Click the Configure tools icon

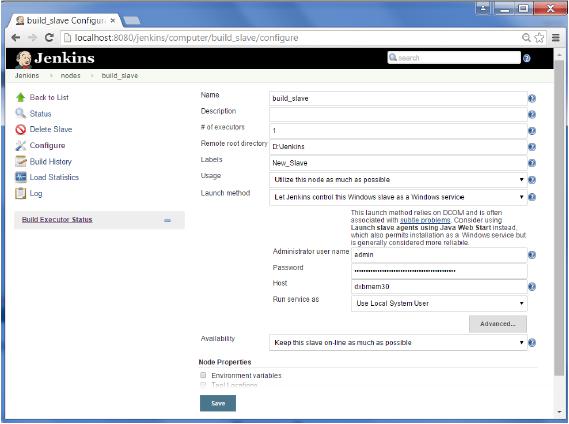point(21,145)
